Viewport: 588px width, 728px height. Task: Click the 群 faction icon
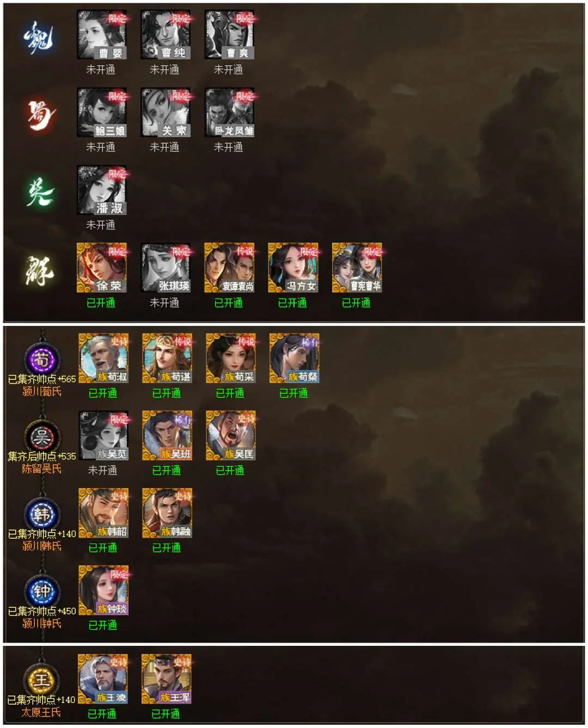40,270
